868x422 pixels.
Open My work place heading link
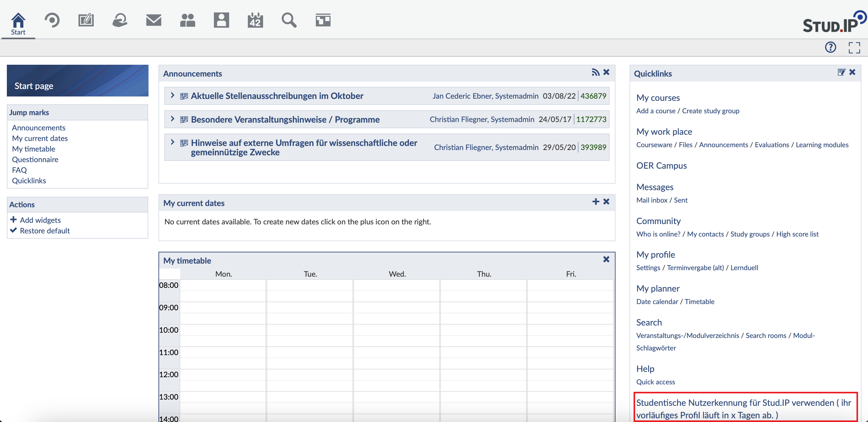664,132
